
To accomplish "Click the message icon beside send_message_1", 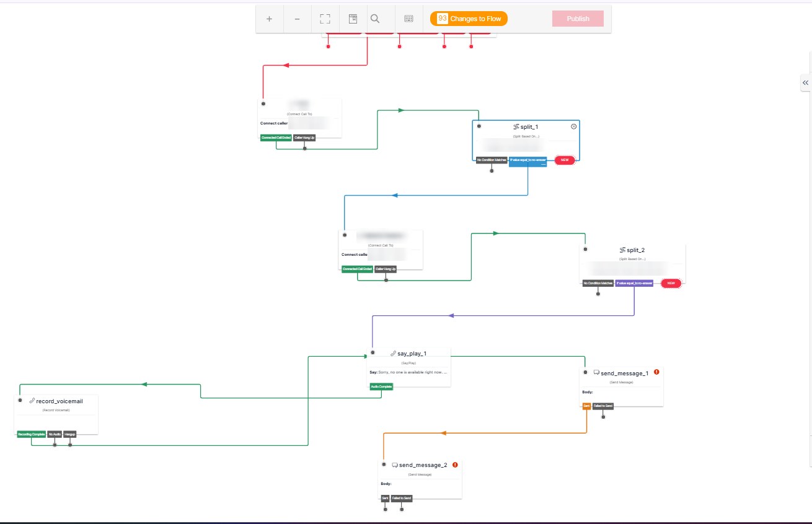I will 596,373.
